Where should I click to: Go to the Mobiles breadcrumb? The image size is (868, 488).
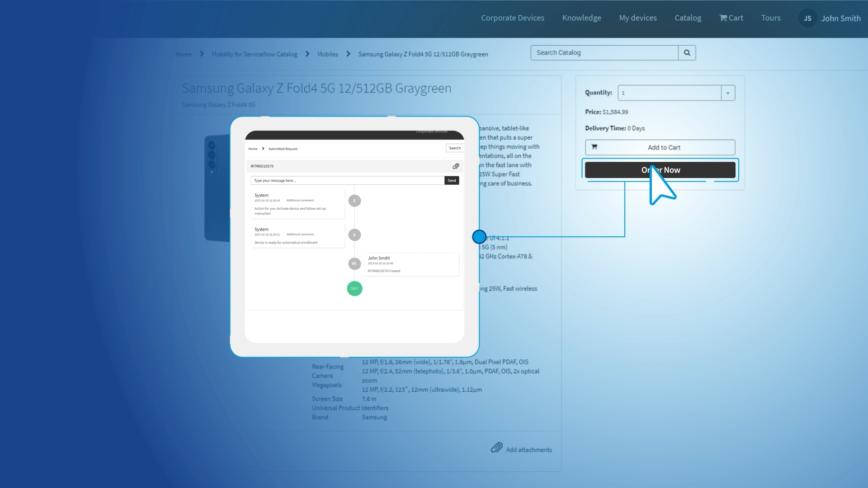pos(327,54)
